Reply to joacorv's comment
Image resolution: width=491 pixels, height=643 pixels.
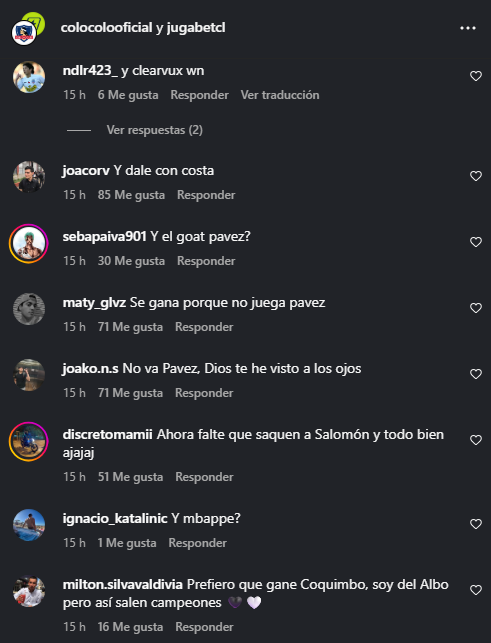206,195
